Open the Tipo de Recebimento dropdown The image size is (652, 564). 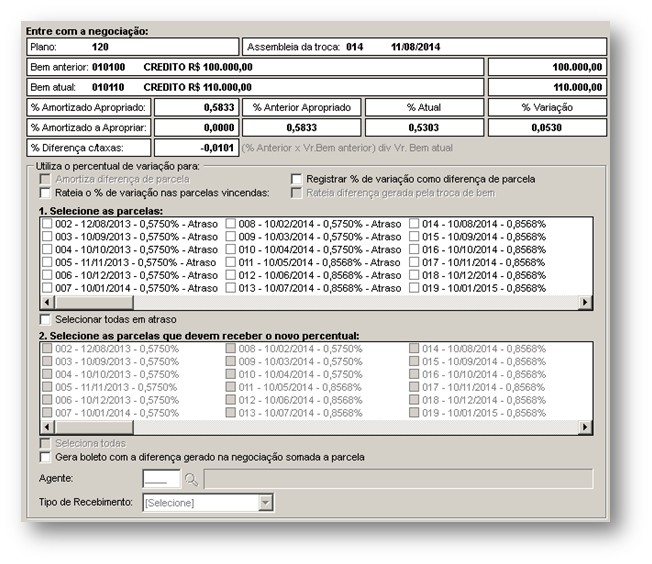point(265,503)
